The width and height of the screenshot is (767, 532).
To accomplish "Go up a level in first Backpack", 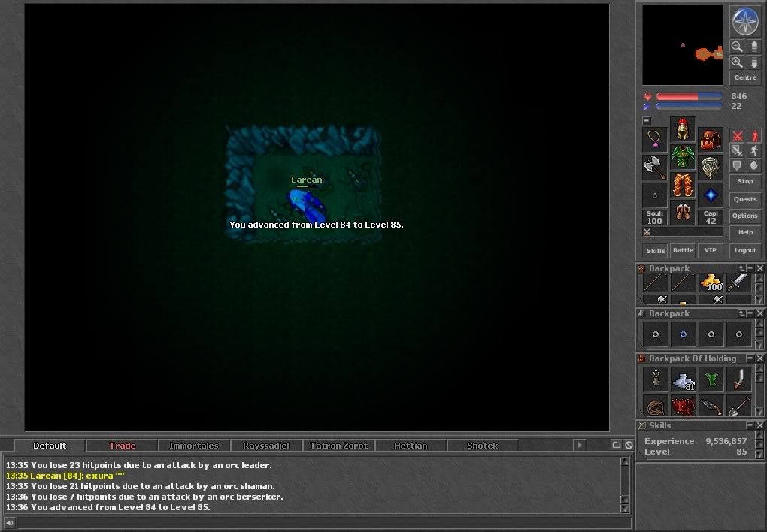I will (x=741, y=268).
